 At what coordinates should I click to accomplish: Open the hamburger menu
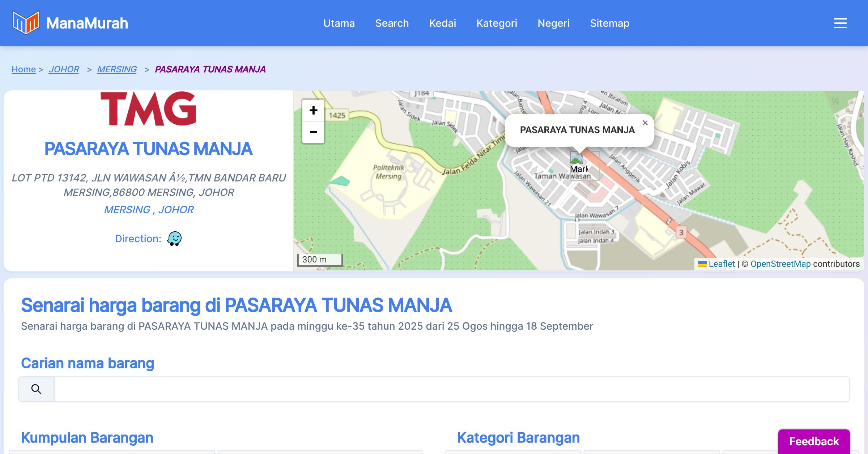840,23
